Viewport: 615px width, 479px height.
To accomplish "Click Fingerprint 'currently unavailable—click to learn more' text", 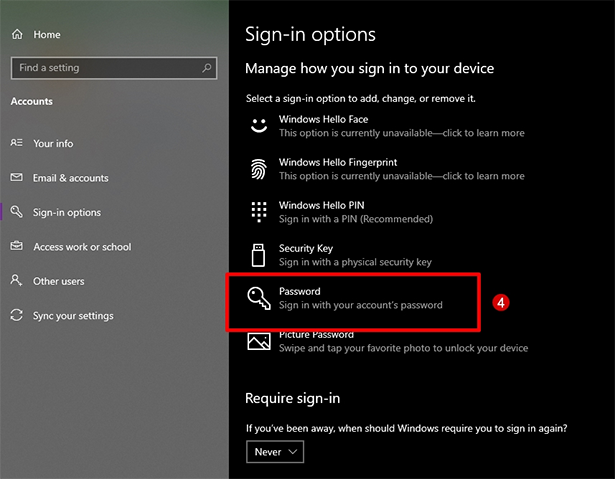I will click(x=402, y=176).
